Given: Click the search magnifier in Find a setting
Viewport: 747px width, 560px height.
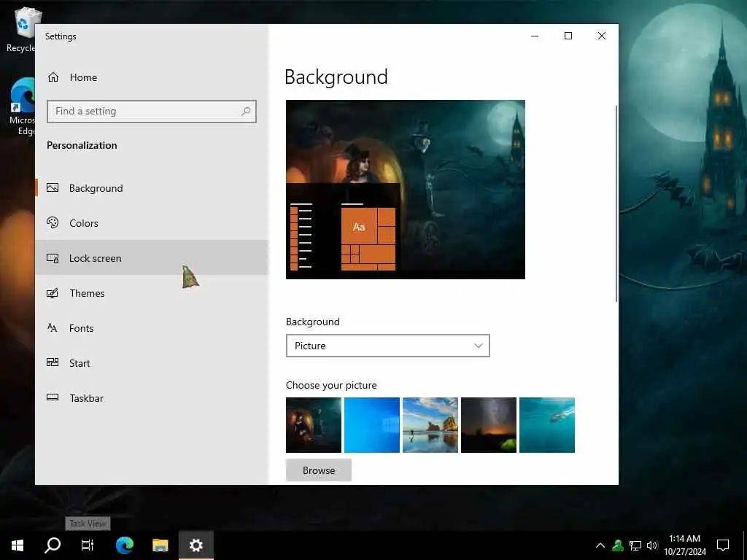Looking at the screenshot, I should tap(246, 112).
